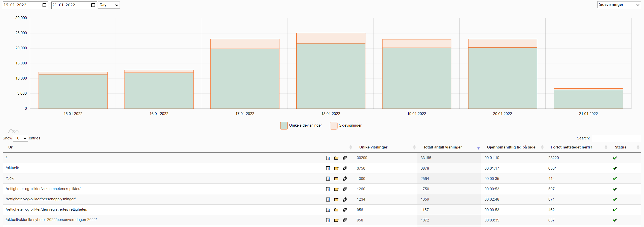Select the 18.01.2022 bar in the chart
The width and height of the screenshot is (644, 227).
(x=331, y=71)
